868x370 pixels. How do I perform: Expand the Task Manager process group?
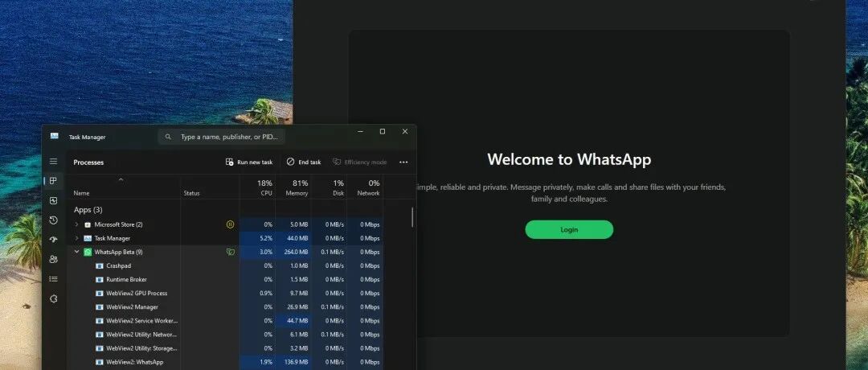pos(77,238)
